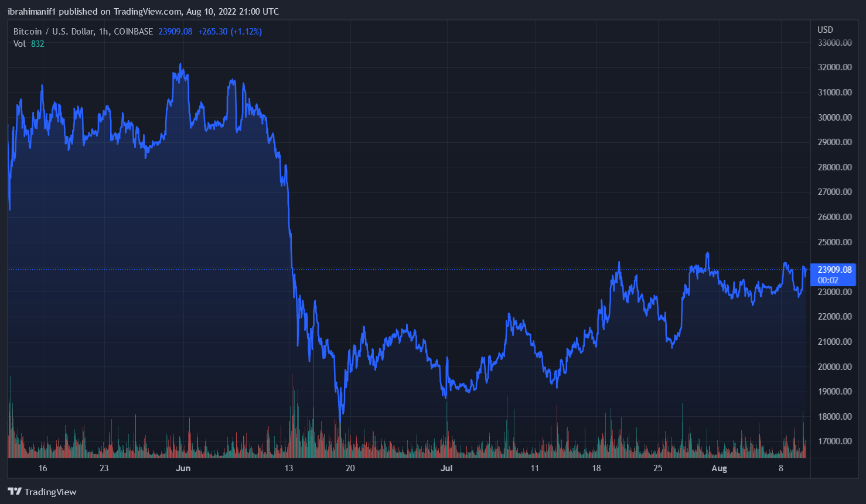Click the 30000.00 price axis label
Image resolution: width=866 pixels, height=504 pixels.
834,118
